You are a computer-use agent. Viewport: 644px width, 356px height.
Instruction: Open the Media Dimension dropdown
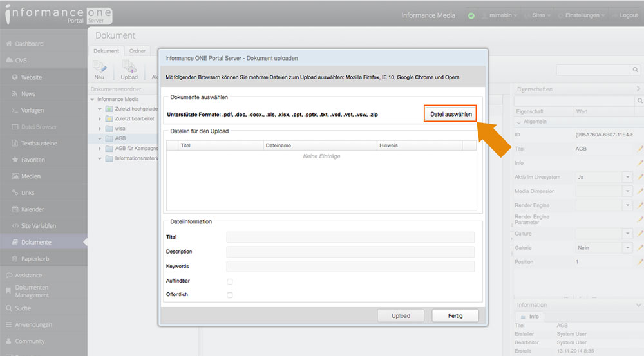(627, 191)
